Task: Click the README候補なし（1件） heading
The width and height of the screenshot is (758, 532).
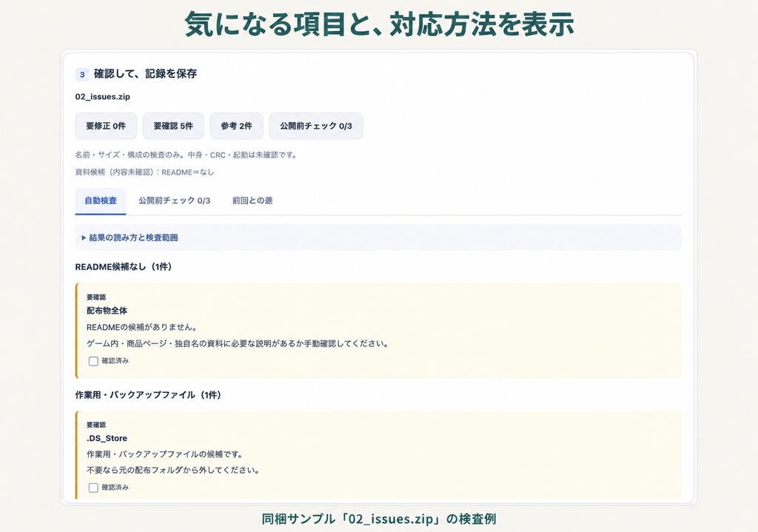Action: (124, 266)
